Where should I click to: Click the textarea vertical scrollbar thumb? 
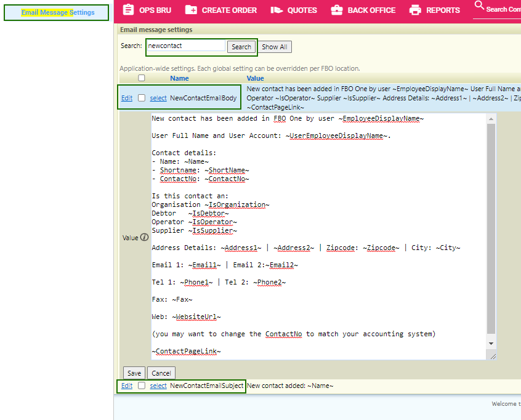coord(491,228)
